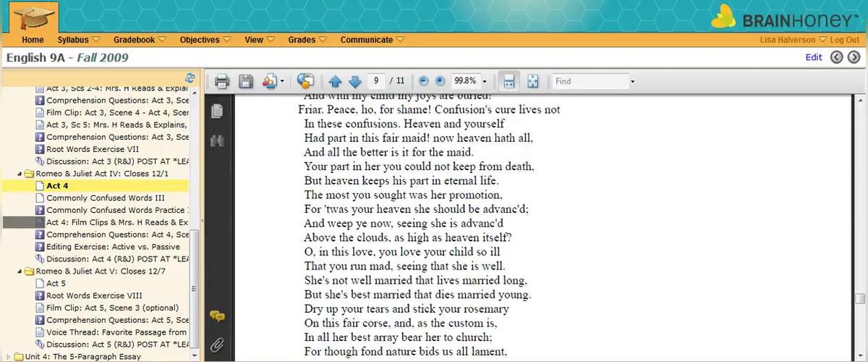Open the attachments paperclip panel
868x362 pixels.
coord(216,345)
